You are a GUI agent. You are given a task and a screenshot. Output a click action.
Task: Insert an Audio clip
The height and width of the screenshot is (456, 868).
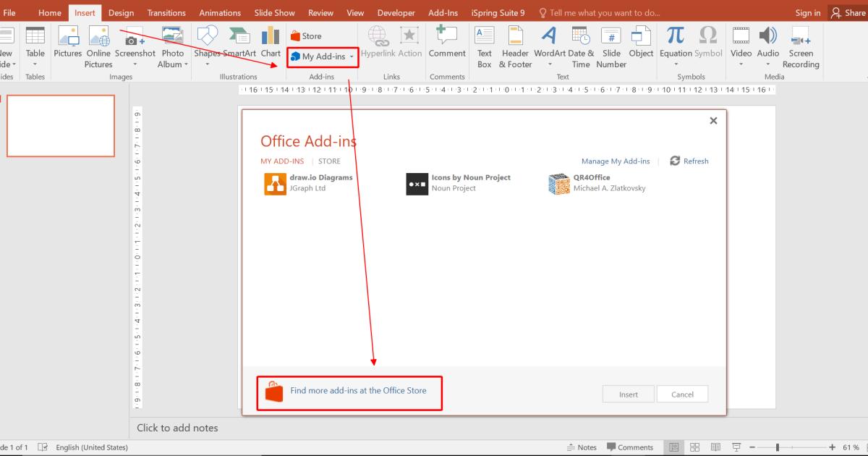click(x=767, y=46)
